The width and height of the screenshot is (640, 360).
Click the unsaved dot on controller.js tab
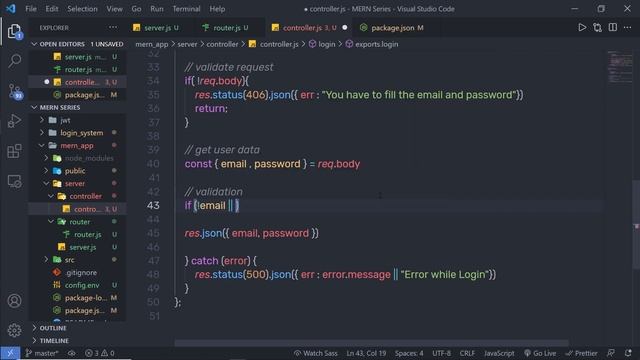click(345, 27)
